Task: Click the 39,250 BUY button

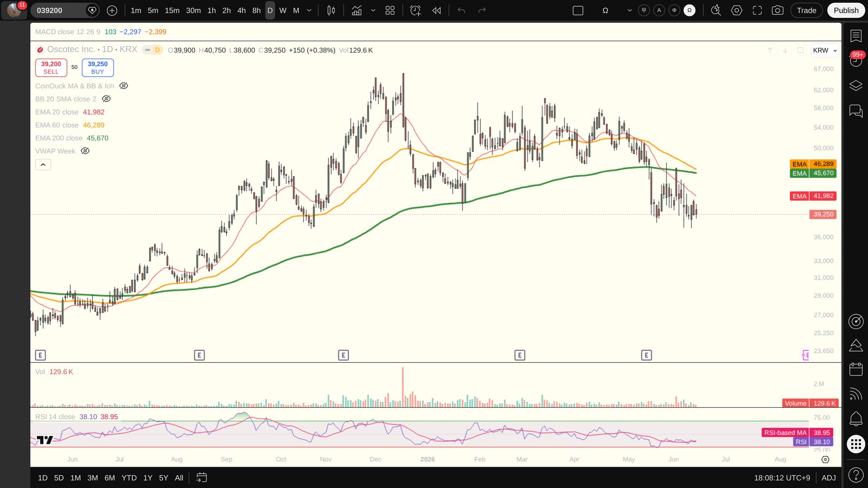Action: pyautogui.click(x=98, y=68)
